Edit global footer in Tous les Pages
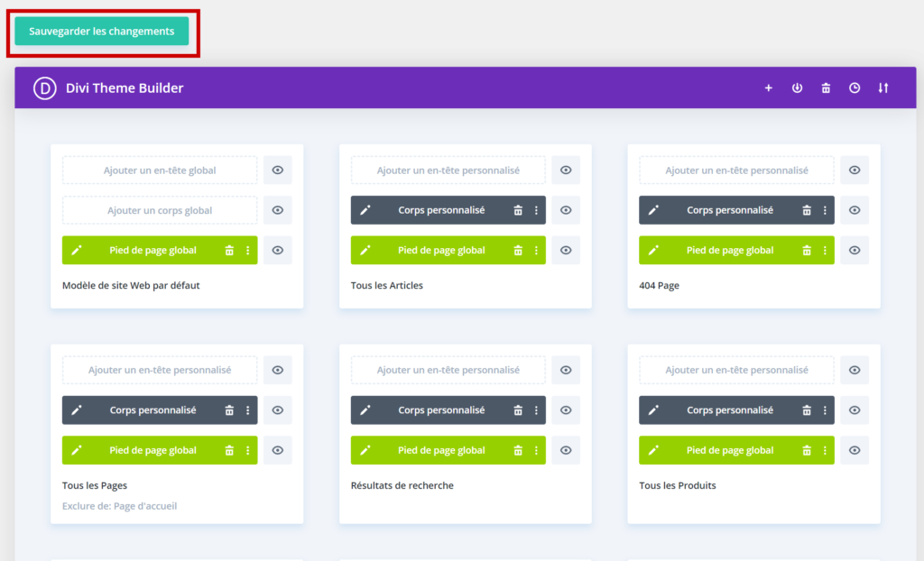This screenshot has height=561, width=924. (77, 450)
